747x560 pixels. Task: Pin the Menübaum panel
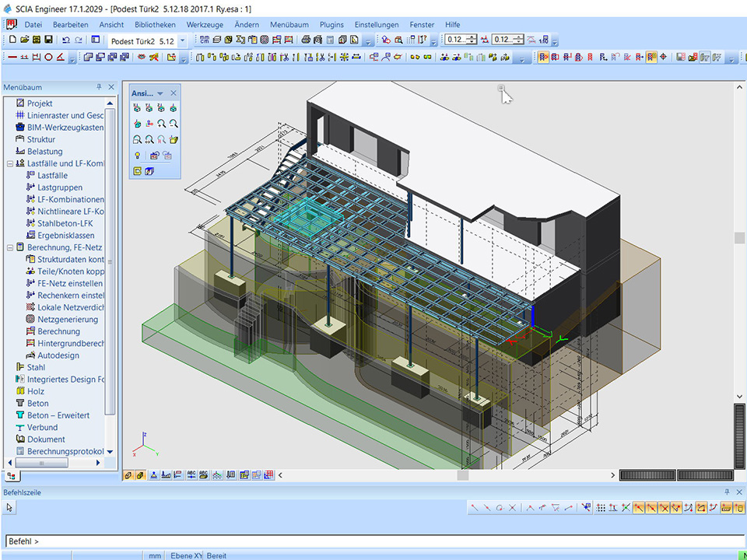[x=99, y=87]
